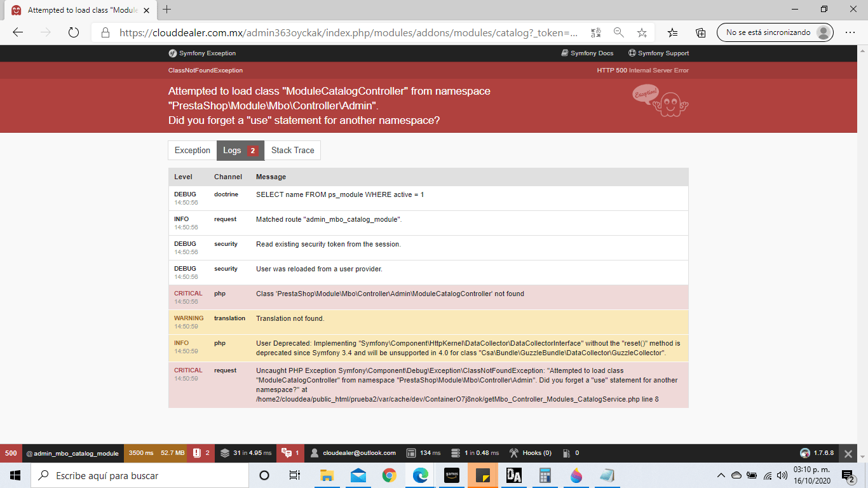The height and width of the screenshot is (488, 868).
Task: Open the Calculator taskbar icon
Action: tap(545, 475)
